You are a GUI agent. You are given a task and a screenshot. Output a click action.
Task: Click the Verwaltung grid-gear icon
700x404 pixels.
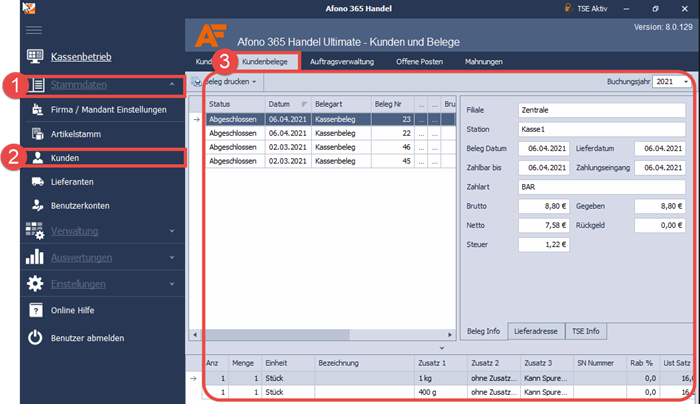point(35,231)
